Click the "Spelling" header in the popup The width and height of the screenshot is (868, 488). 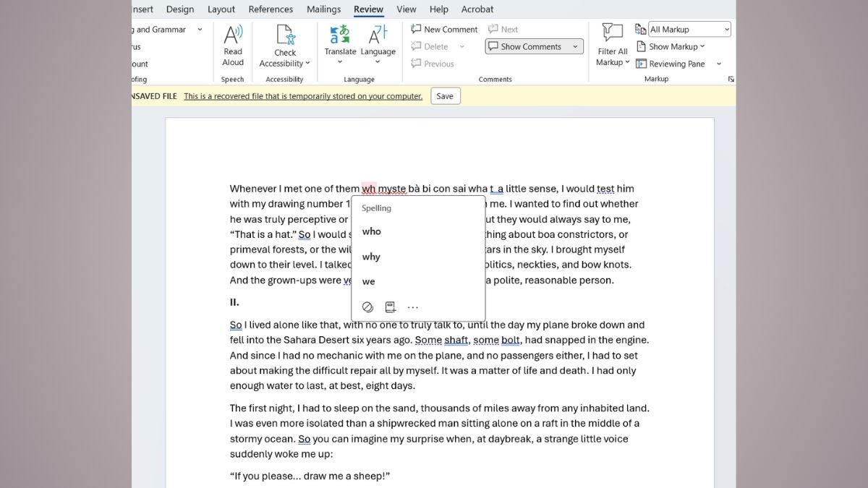pos(376,208)
